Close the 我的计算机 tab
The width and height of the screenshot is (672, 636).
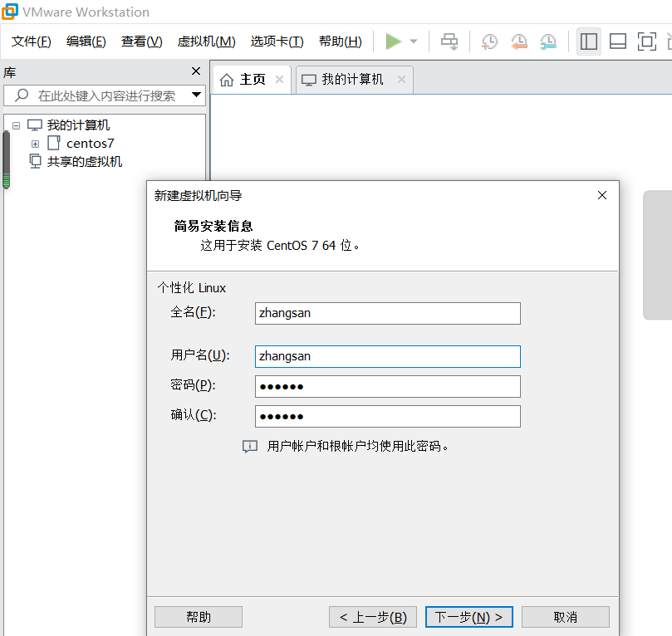coord(401,79)
